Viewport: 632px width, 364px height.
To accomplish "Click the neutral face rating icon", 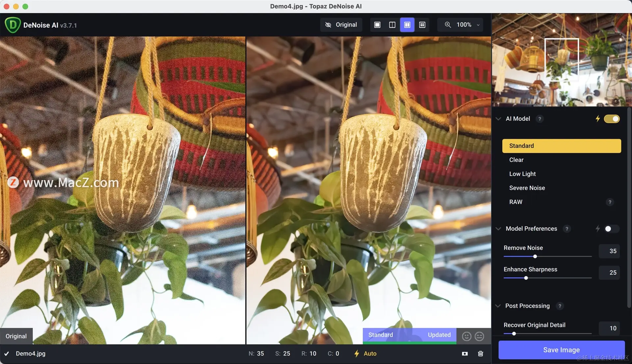I will [479, 336].
